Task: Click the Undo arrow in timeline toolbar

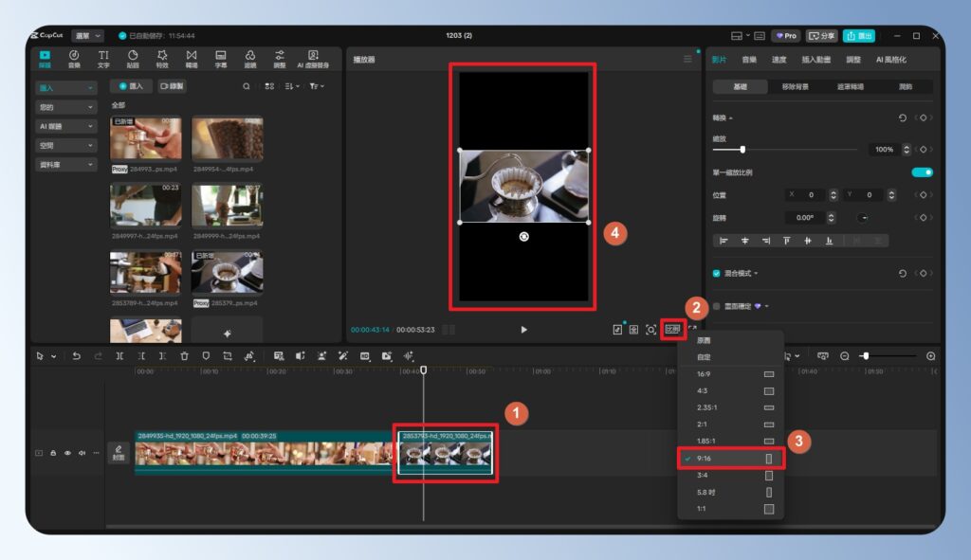Action: [77, 356]
